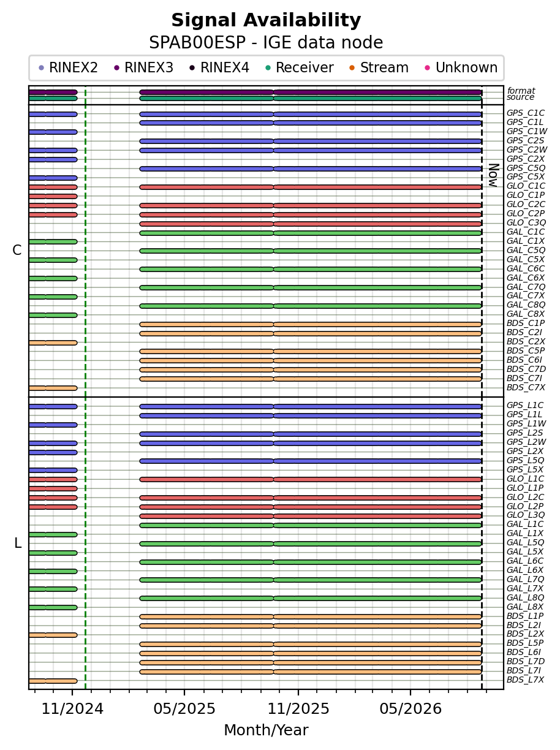Click the GPS_L1C row label
Image resolution: width=560 pixels, height=750 pixels.
524,406
